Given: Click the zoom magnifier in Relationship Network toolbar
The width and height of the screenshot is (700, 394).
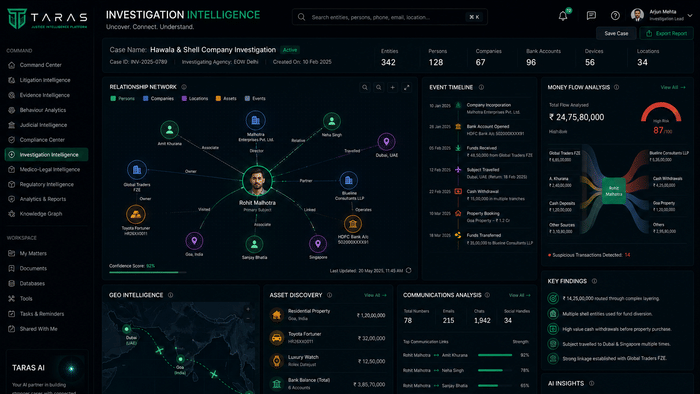Looking at the screenshot, I should click(x=379, y=87).
